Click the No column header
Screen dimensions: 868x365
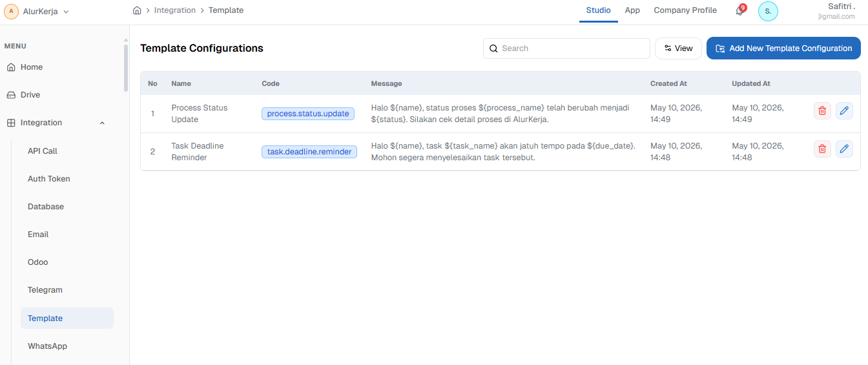coord(152,83)
